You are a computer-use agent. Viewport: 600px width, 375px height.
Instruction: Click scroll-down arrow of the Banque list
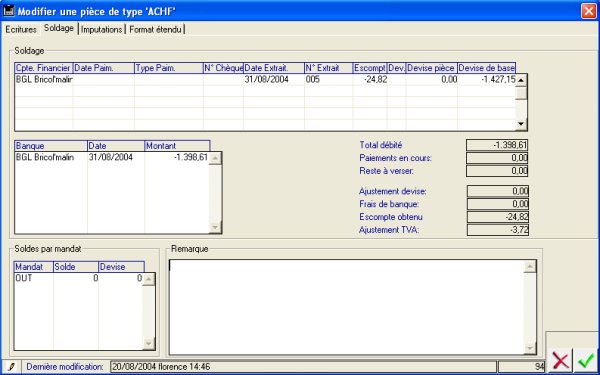(215, 227)
